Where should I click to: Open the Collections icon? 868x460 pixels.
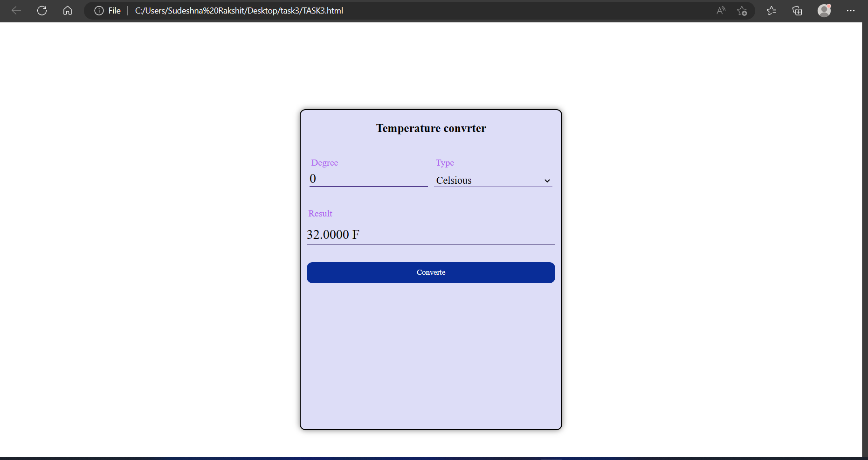[x=797, y=11]
